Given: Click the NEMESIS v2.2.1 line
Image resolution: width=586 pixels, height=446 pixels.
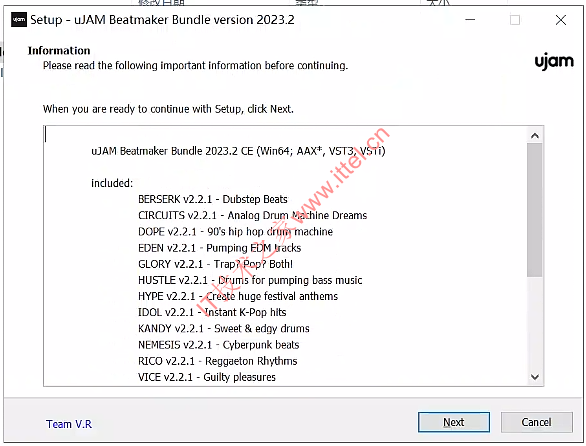Looking at the screenshot, I should point(219,345).
